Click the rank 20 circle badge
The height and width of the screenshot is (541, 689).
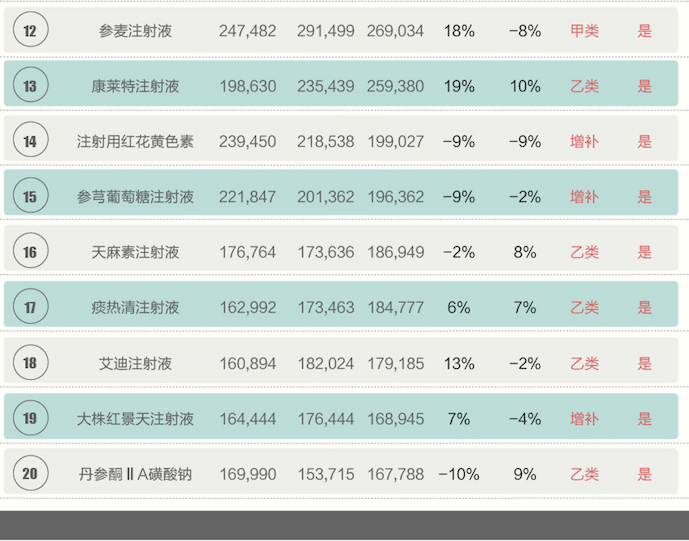tap(30, 474)
